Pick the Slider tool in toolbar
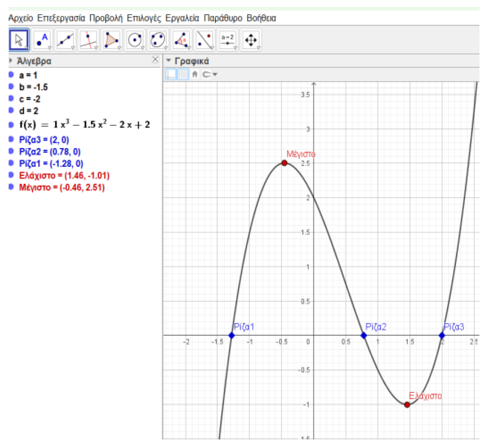The height and width of the screenshot is (448, 494). tap(227, 40)
